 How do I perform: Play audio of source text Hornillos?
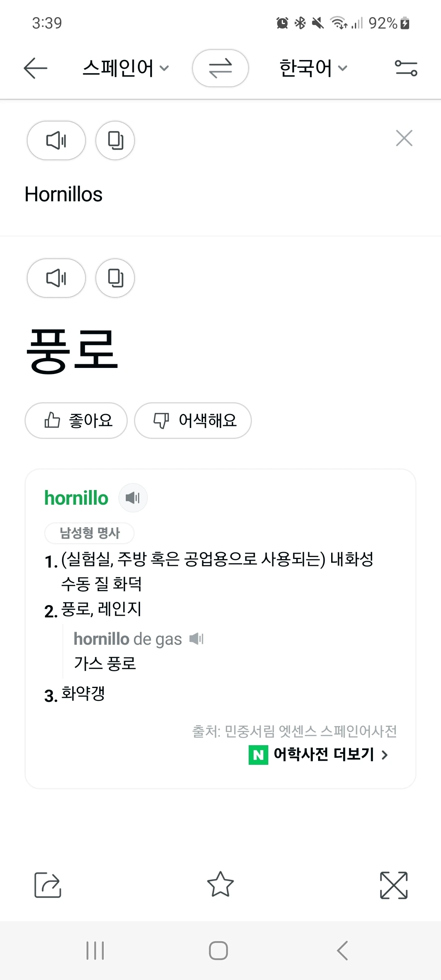(x=56, y=140)
